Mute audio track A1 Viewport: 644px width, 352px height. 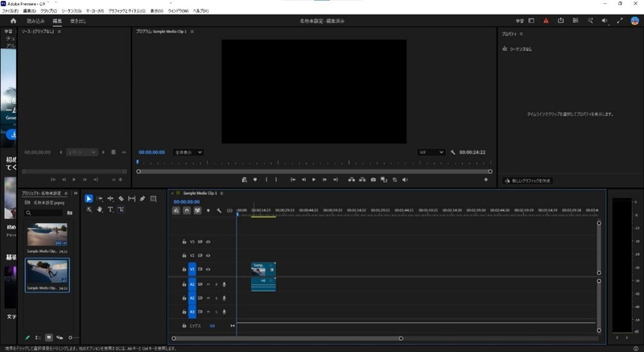click(x=208, y=284)
